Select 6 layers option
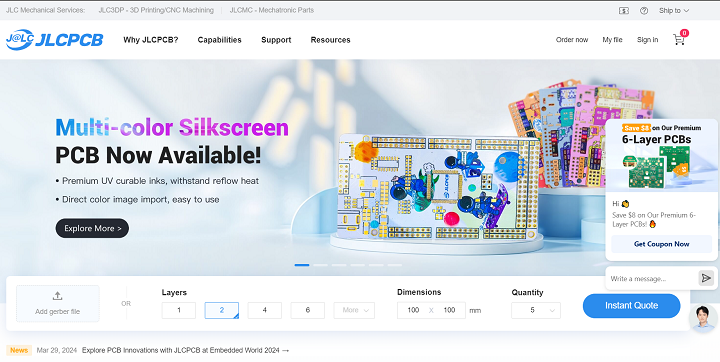The height and width of the screenshot is (362, 720). [308, 310]
